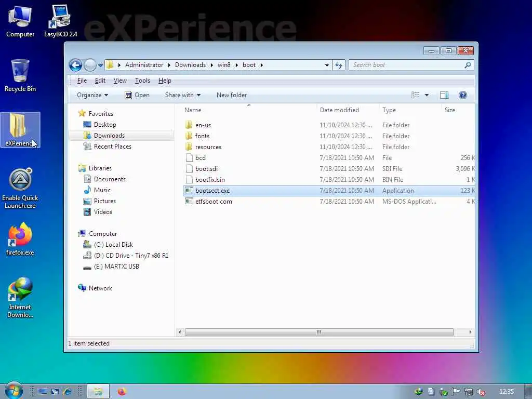
Task: Select the boot.sdi file
Action: click(206, 169)
